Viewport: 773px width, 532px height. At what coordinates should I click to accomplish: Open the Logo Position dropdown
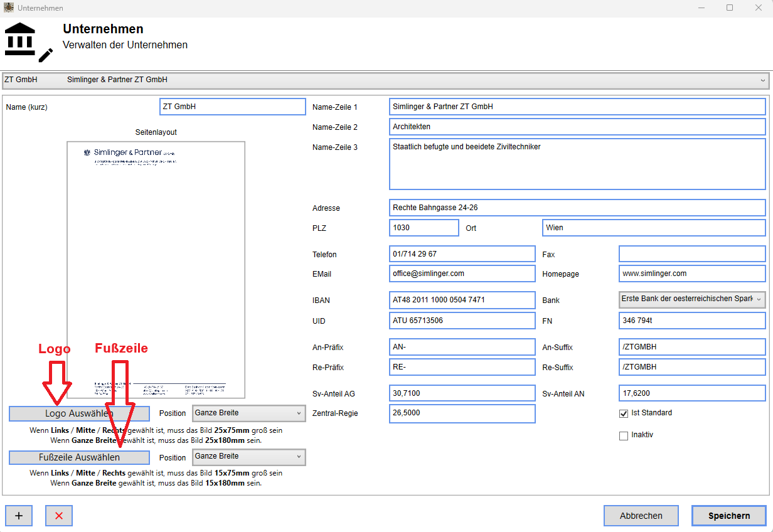coord(248,413)
